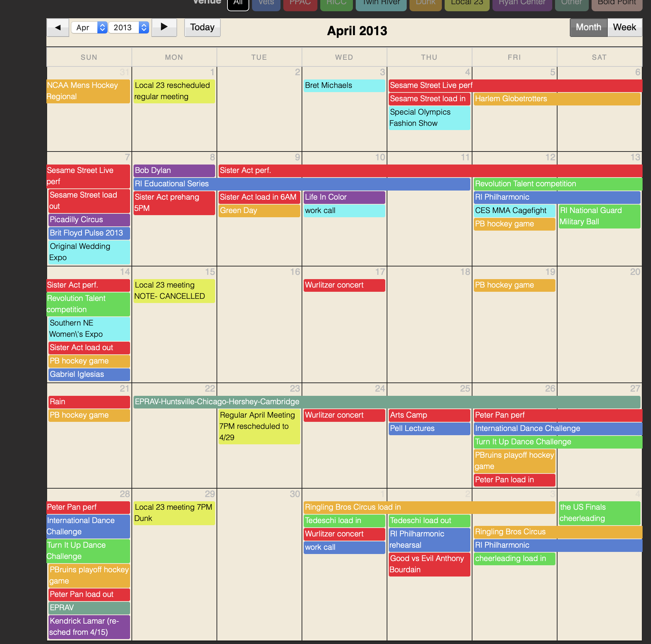Open the Gabriel Iglesias event
The image size is (651, 644).
click(x=89, y=374)
